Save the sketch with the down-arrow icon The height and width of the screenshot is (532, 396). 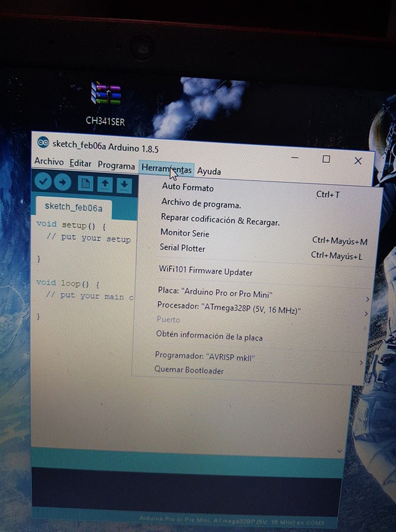pos(124,186)
